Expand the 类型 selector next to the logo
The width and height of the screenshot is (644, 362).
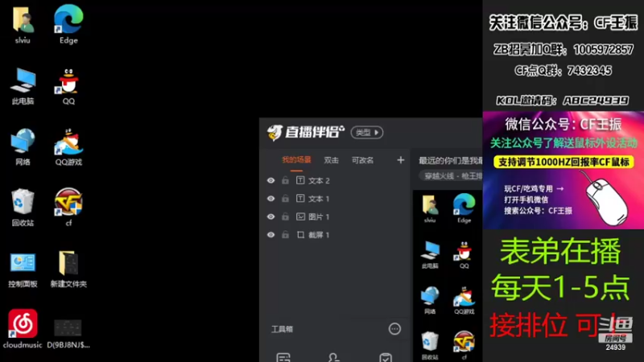click(x=367, y=132)
